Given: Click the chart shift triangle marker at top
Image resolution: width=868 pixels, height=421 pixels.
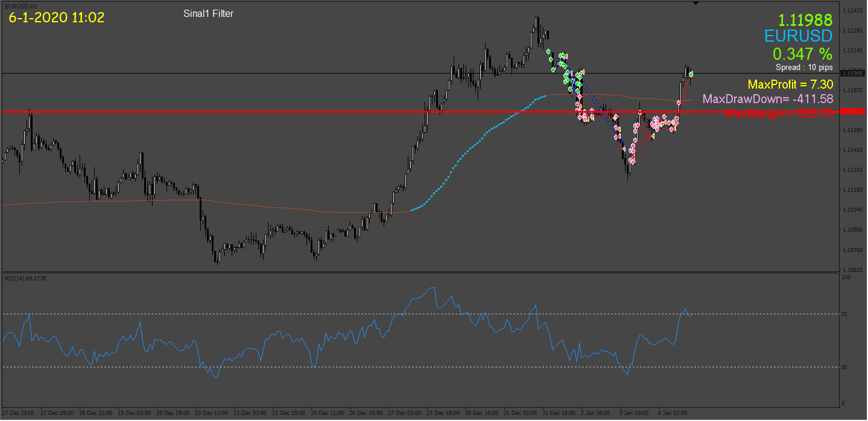Looking at the screenshot, I should [695, 3].
